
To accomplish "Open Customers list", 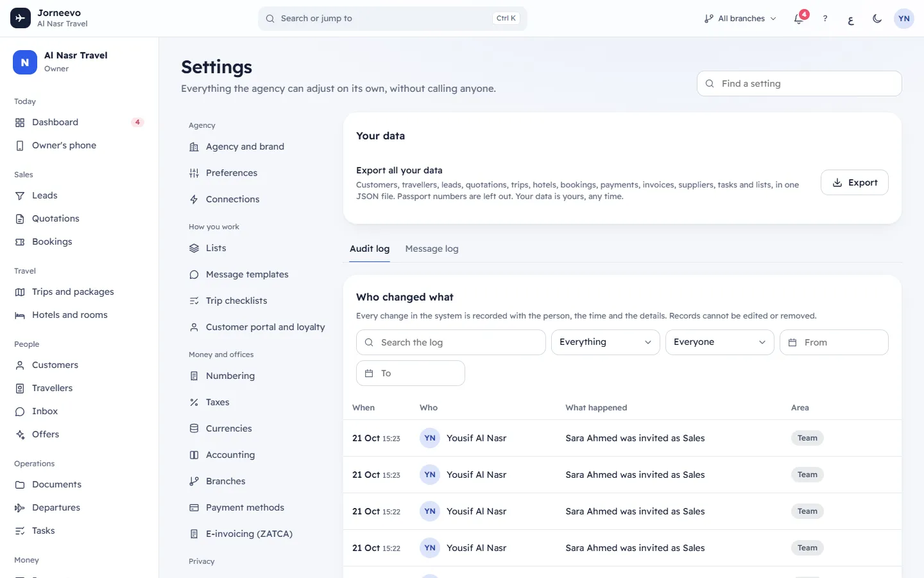I will coord(80,365).
